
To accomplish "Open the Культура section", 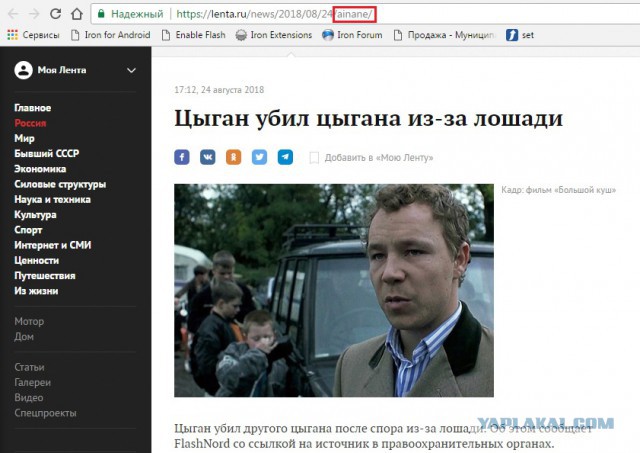I will [35, 215].
